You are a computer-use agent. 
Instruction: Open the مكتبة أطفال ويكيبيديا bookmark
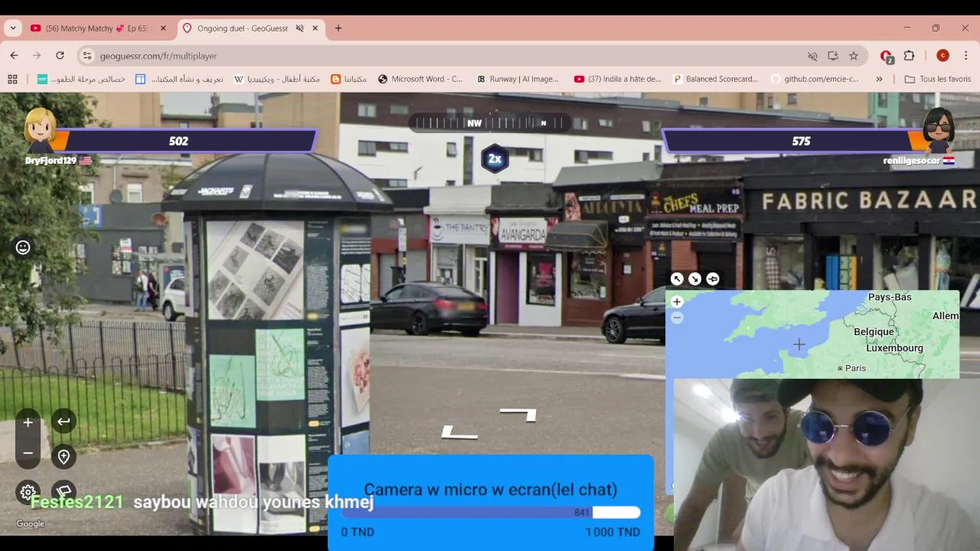pyautogui.click(x=277, y=79)
